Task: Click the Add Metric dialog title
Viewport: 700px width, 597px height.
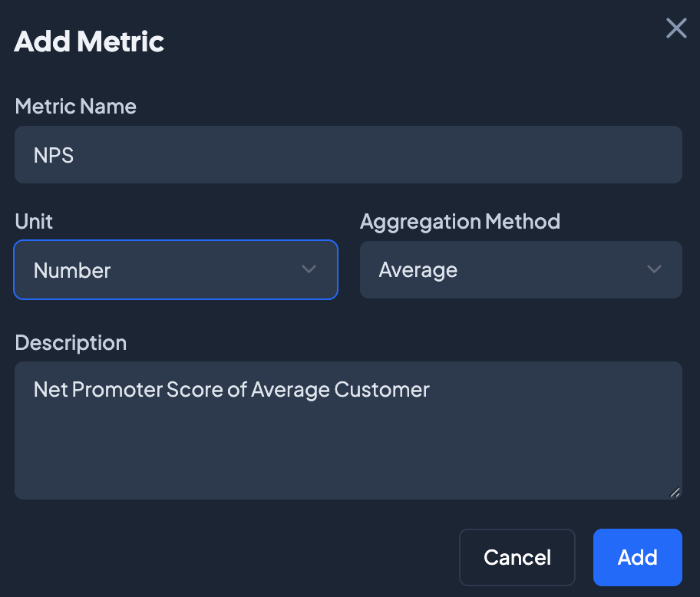Action: [x=89, y=41]
